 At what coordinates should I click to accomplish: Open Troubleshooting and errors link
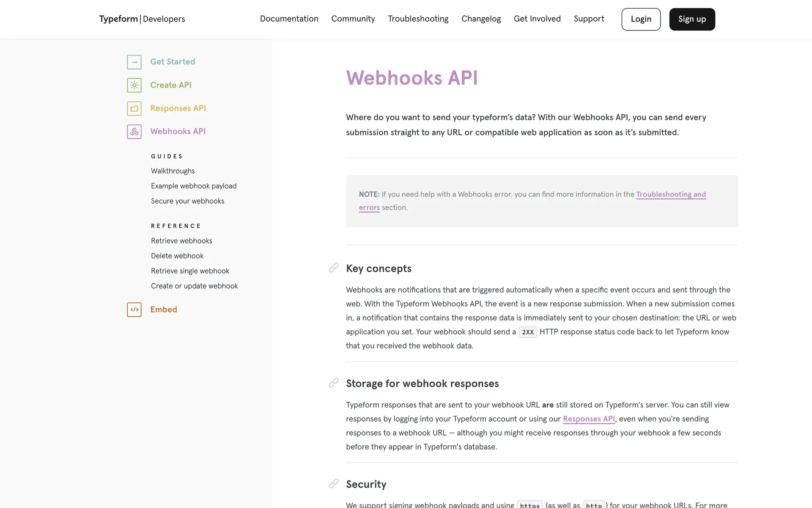click(671, 194)
